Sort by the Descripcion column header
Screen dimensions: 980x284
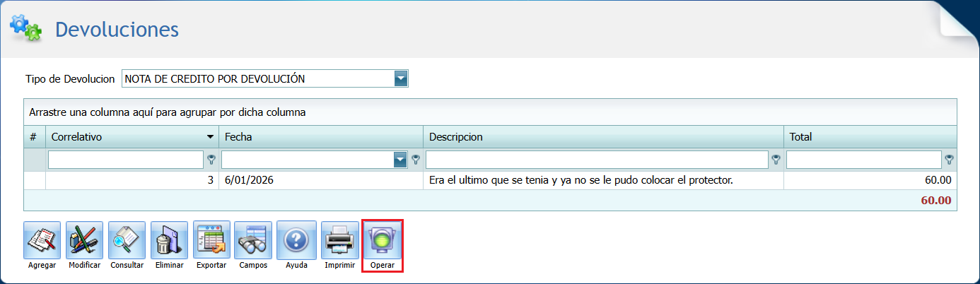(603, 137)
